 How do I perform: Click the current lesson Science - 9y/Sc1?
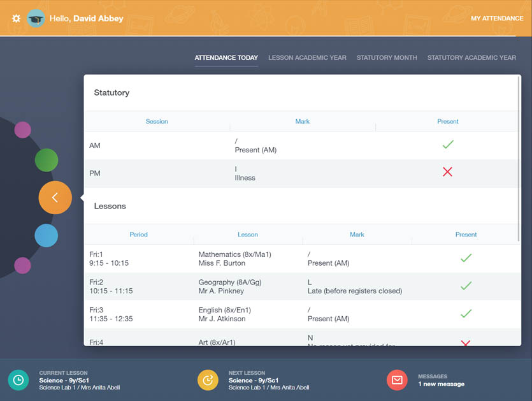coord(64,381)
